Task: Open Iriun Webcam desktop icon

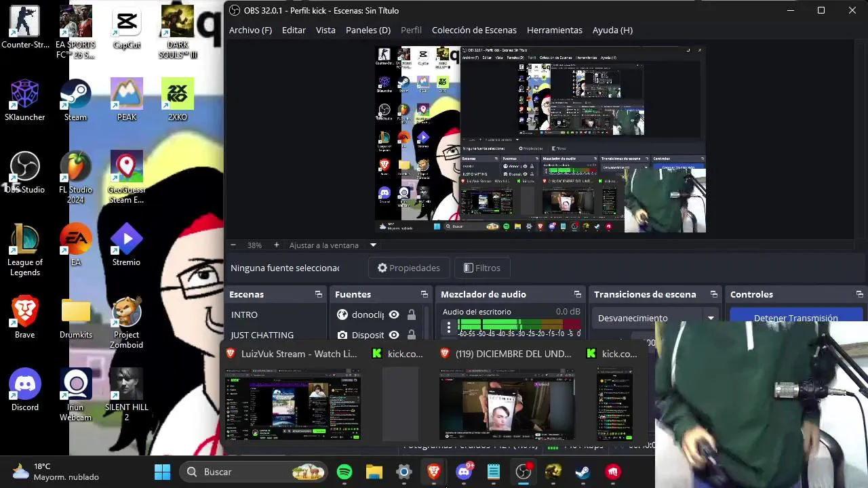Action: (75, 395)
